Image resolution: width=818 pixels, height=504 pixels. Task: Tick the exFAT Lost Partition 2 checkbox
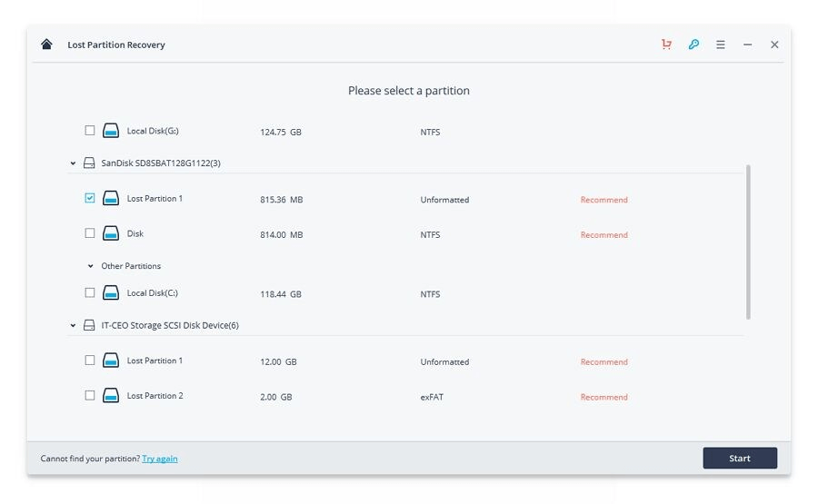(x=89, y=395)
